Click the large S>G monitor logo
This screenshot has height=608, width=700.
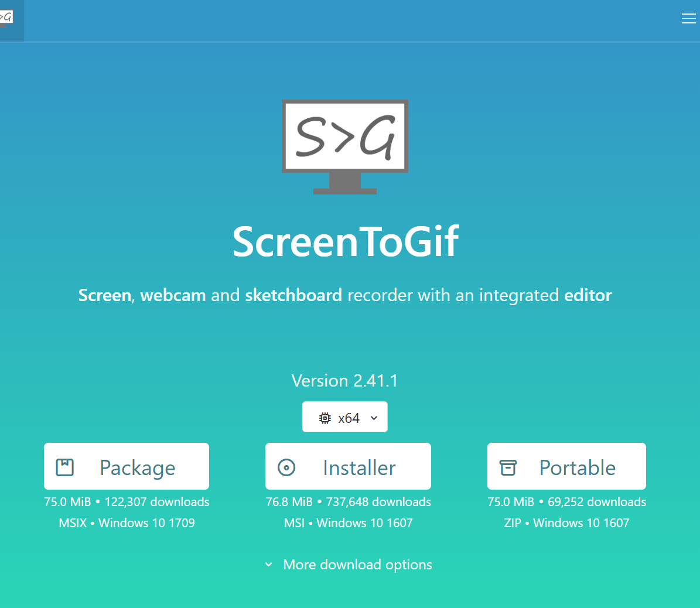pyautogui.click(x=344, y=147)
